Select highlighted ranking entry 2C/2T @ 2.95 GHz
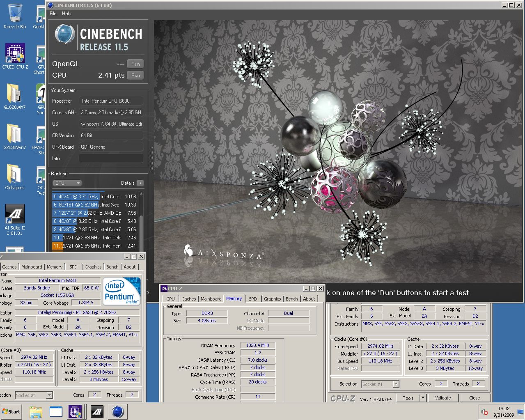The image size is (525, 420). pos(94,246)
